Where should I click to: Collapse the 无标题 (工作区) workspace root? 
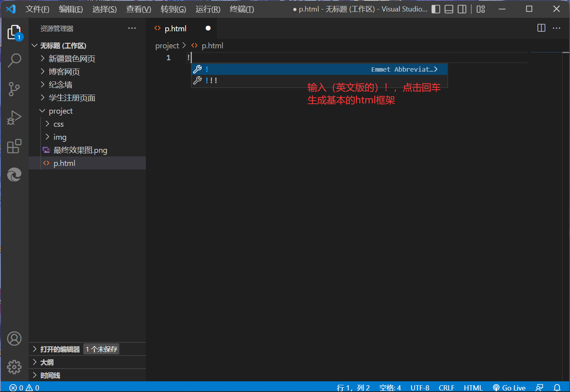(87, 46)
